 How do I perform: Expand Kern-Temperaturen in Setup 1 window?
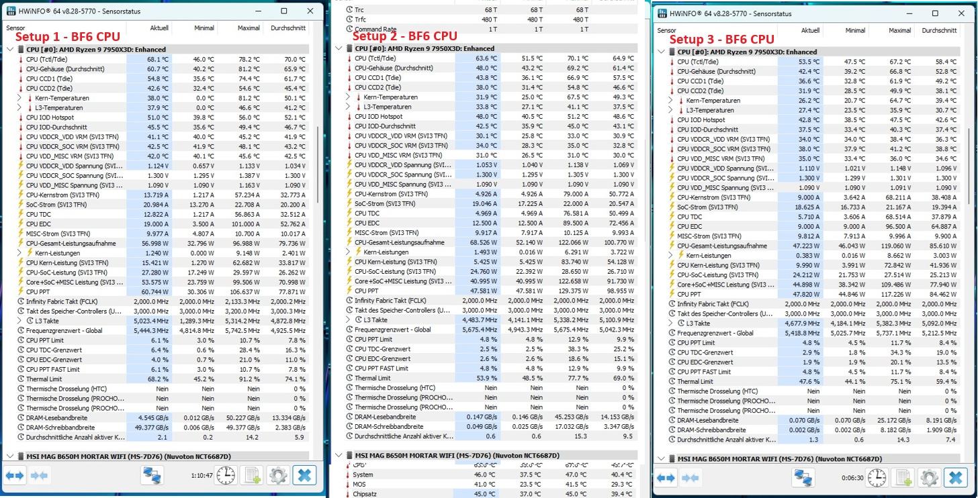click(x=19, y=98)
